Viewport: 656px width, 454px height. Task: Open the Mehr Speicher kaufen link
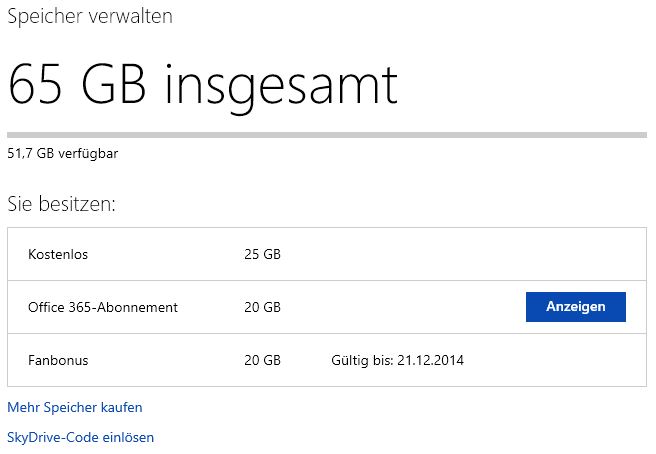[x=75, y=407]
